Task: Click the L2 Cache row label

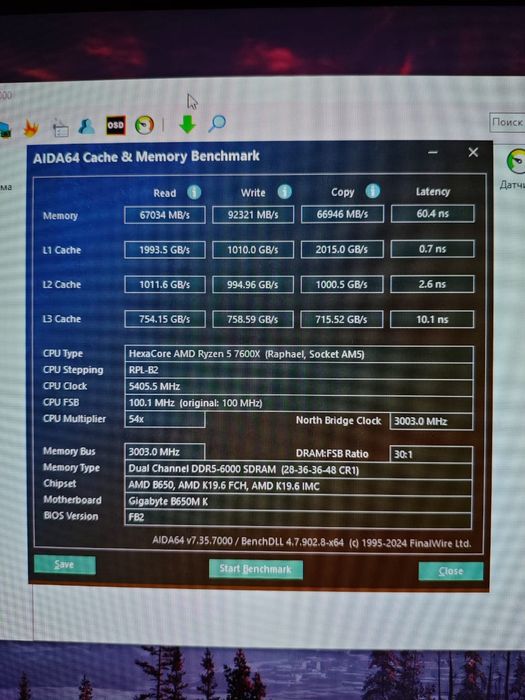Action: [62, 285]
